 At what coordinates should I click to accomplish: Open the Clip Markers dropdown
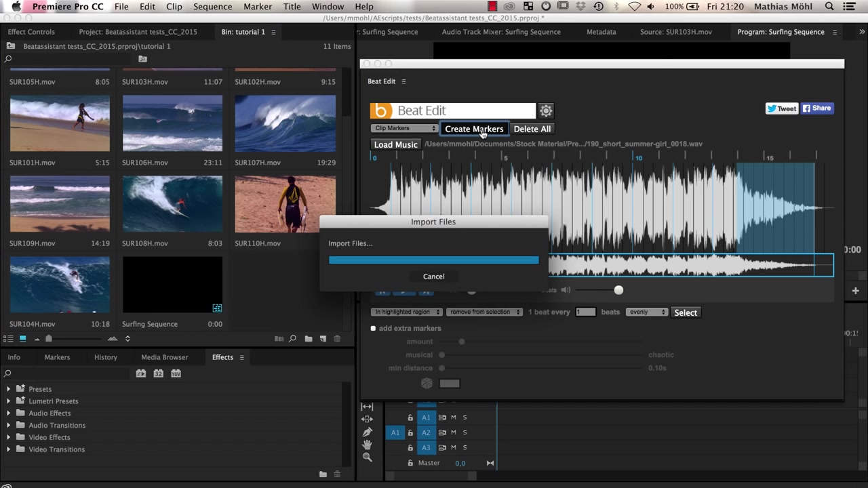405,128
